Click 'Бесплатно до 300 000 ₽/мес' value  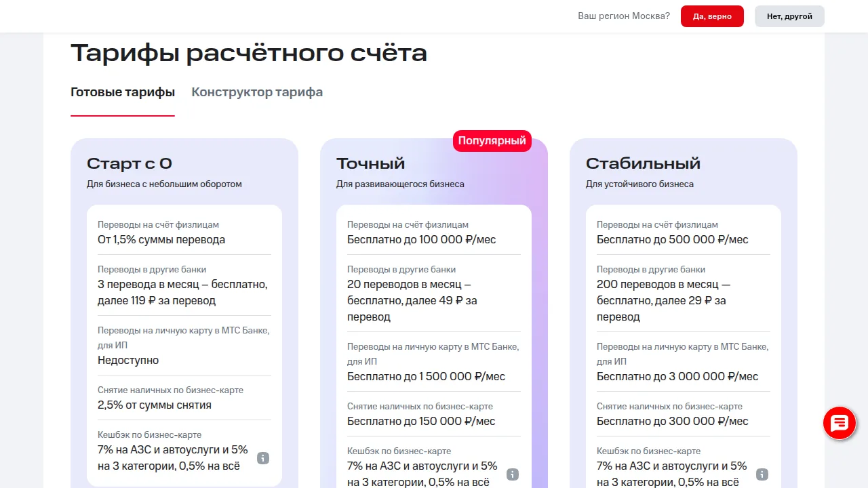pos(673,421)
